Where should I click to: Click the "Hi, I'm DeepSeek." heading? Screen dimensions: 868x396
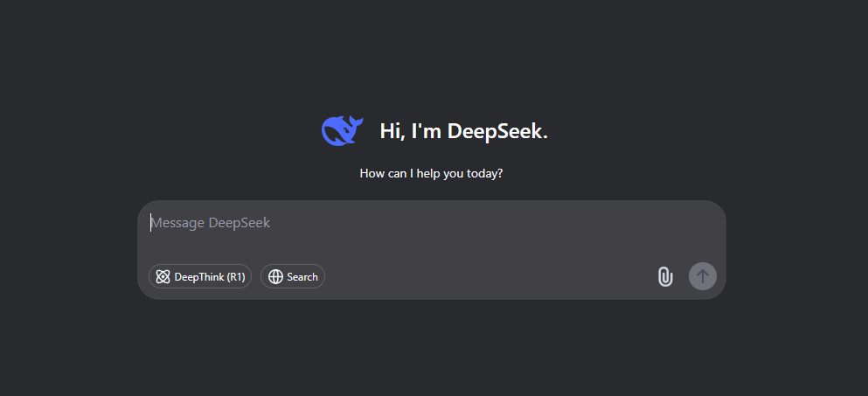tap(463, 131)
